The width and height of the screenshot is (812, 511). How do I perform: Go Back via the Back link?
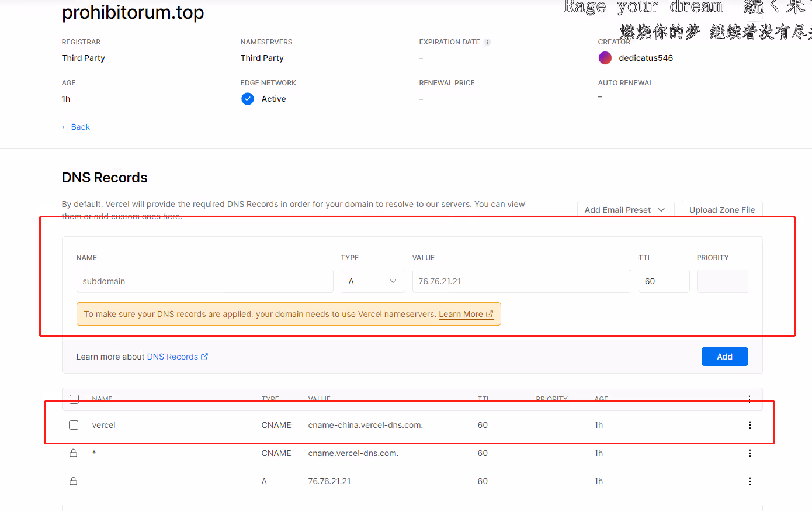coord(76,127)
